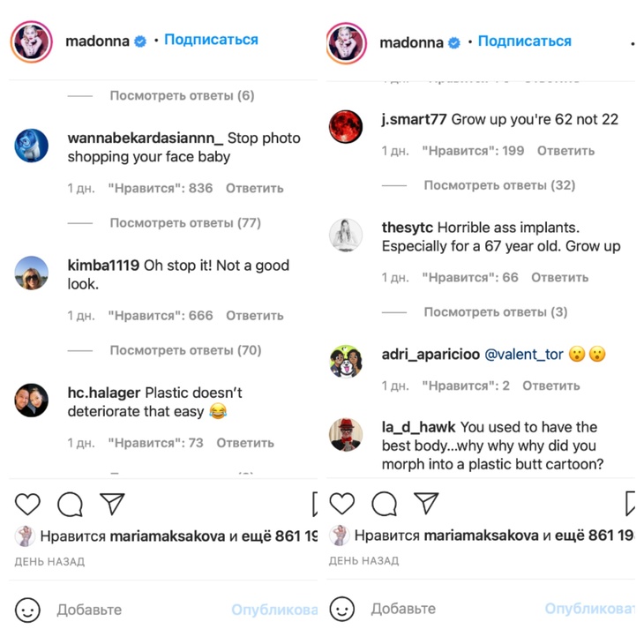Expand 32 replies under j.smart77 comment
Screen dimensions: 644x644
[x=499, y=185]
